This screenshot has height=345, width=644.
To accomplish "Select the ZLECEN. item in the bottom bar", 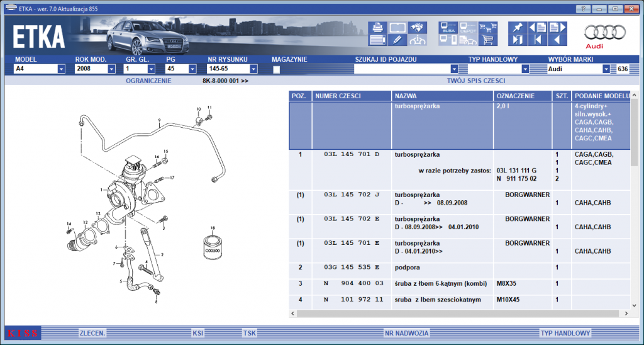I will (93, 333).
